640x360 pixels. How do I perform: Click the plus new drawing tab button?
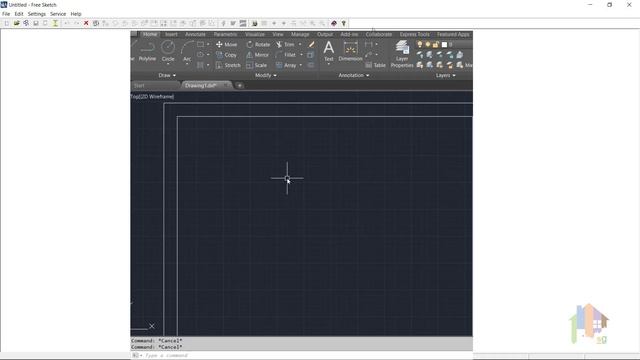click(240, 86)
